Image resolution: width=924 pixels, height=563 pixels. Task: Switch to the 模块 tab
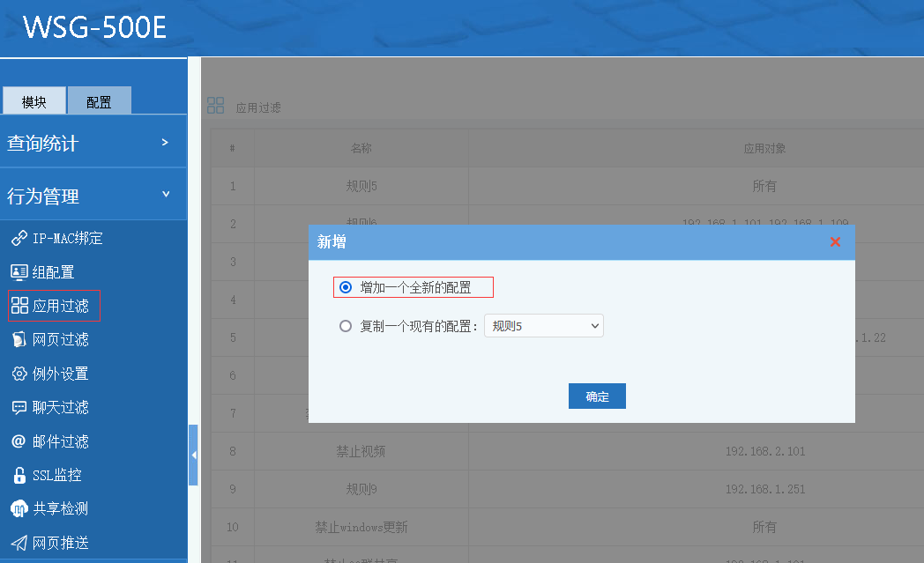tap(34, 101)
